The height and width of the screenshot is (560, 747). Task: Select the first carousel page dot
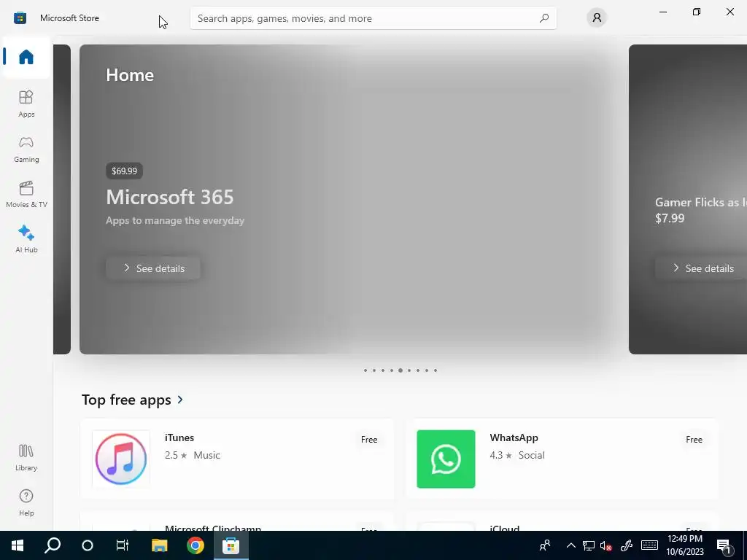(x=365, y=370)
